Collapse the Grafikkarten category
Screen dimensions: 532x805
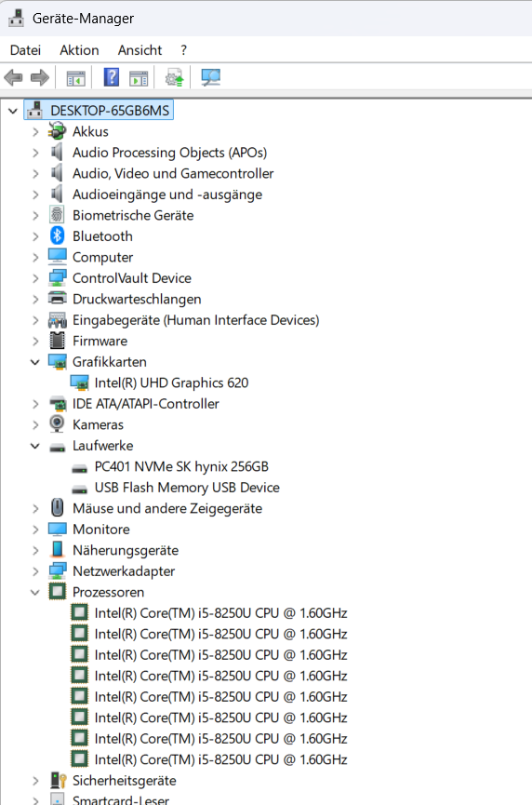pos(35,362)
